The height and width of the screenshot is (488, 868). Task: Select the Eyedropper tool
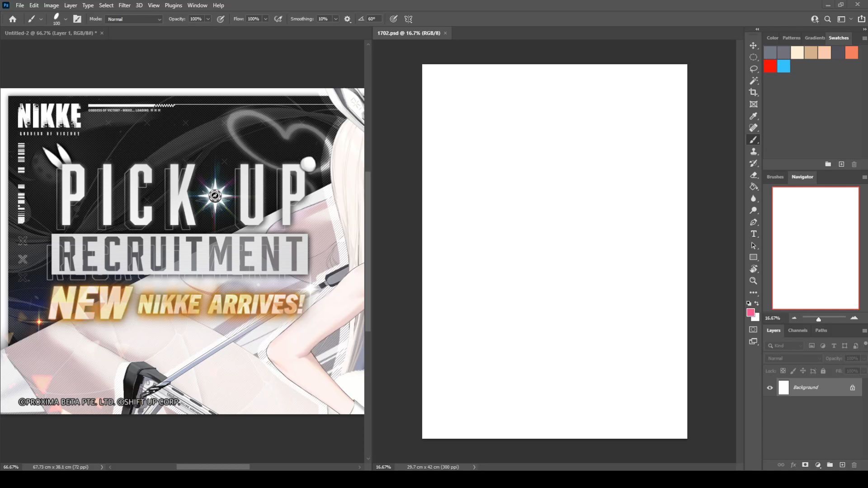753,116
